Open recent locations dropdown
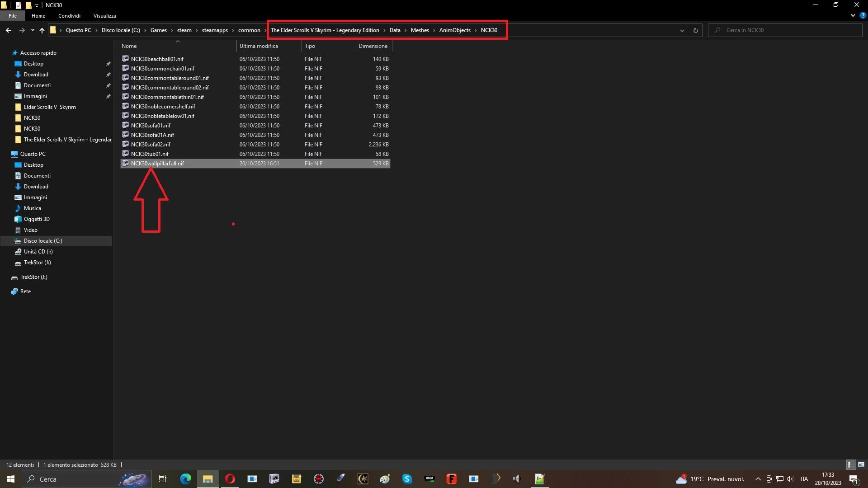This screenshot has height=488, width=868. (33, 30)
